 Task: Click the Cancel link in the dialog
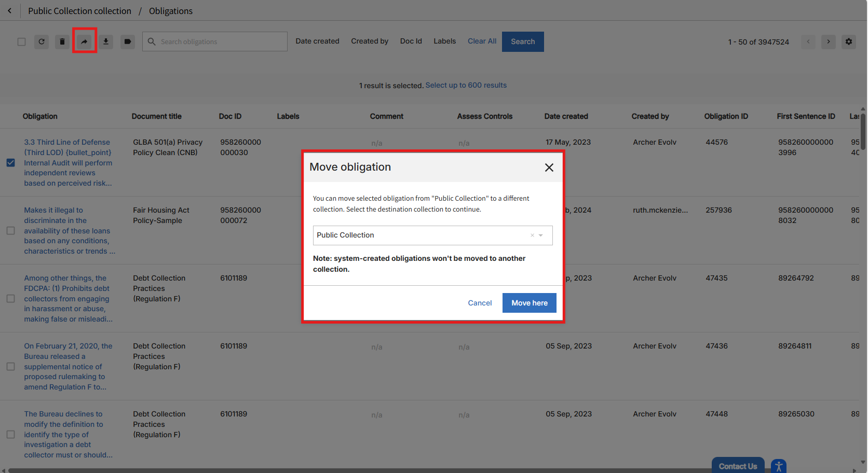[480, 303]
